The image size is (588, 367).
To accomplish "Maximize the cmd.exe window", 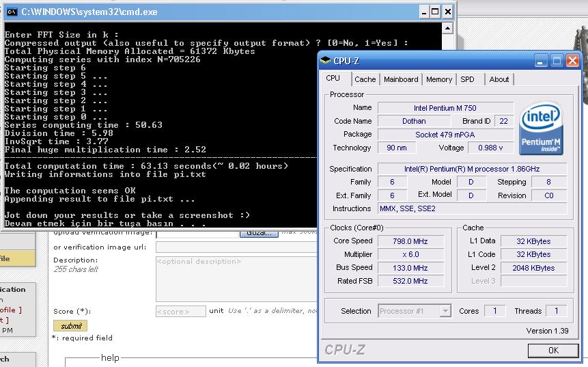I will point(436,12).
